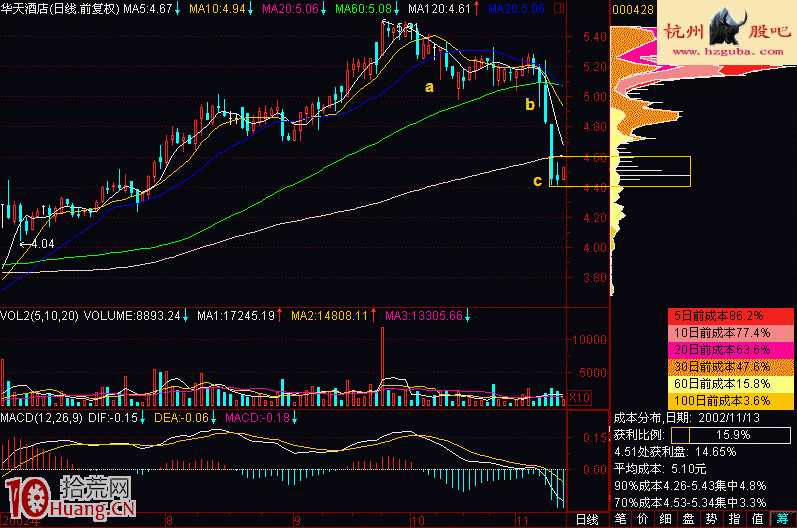
Task: Click the month 11 label on time axis
Action: coord(522,520)
